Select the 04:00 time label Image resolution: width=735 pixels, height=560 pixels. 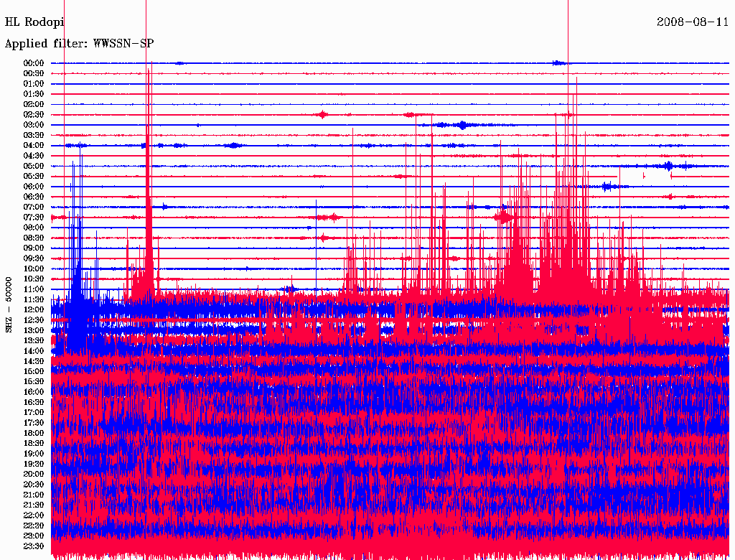click(x=34, y=146)
